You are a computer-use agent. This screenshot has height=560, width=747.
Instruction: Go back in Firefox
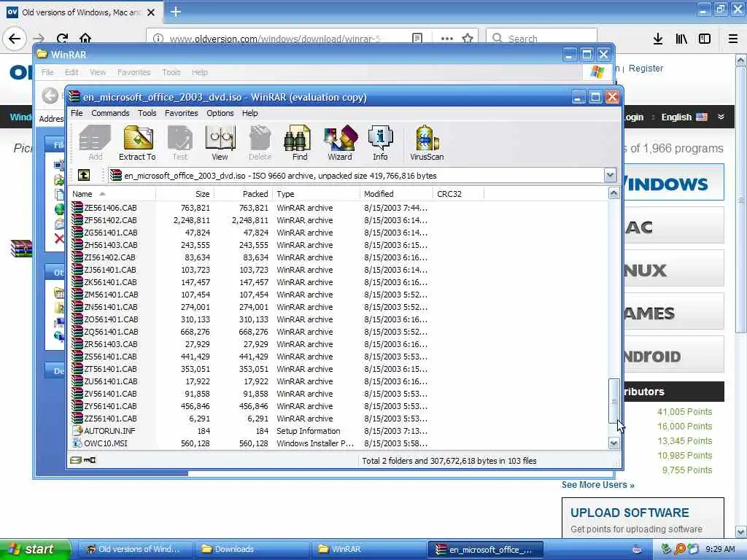click(15, 38)
